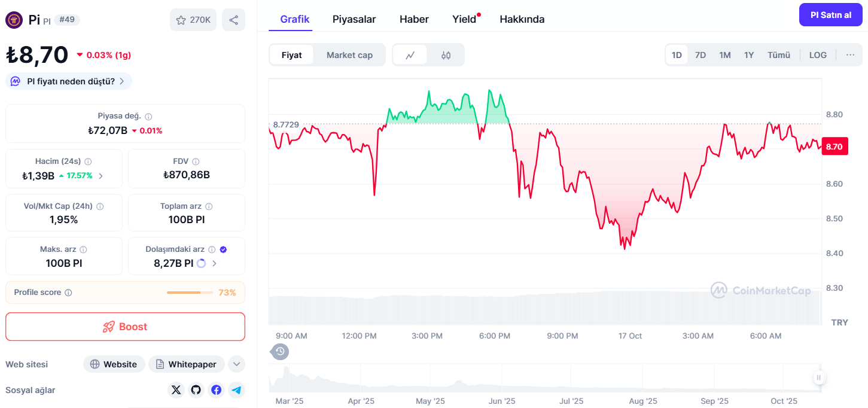The image size is (868, 408).
Task: Expand Hacim (24s) details arrow
Action: [x=100, y=176]
